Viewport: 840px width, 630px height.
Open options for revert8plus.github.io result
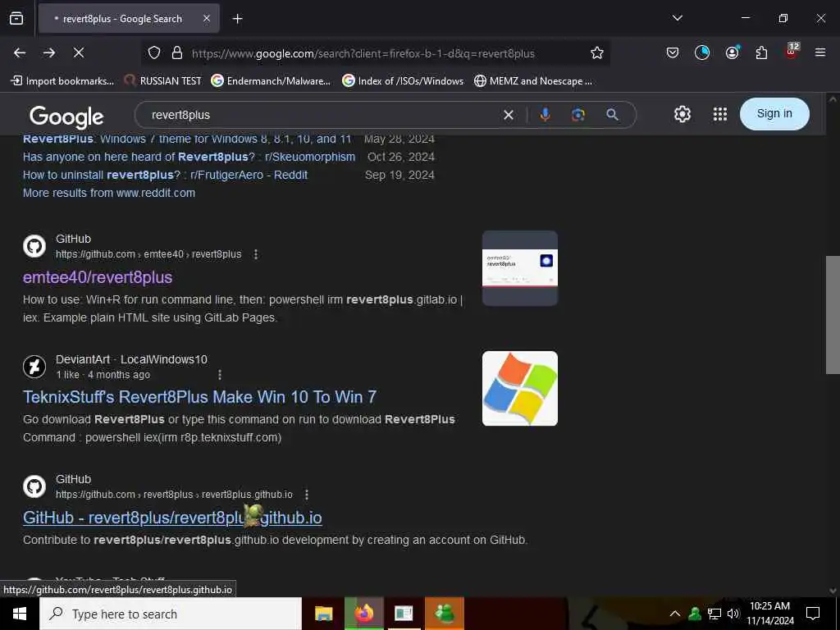(307, 495)
